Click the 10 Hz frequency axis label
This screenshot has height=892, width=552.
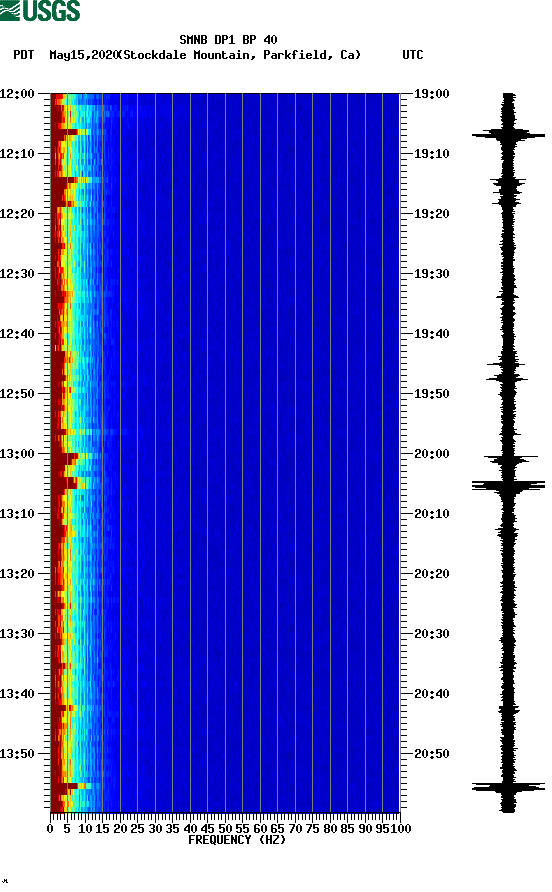tap(85, 829)
